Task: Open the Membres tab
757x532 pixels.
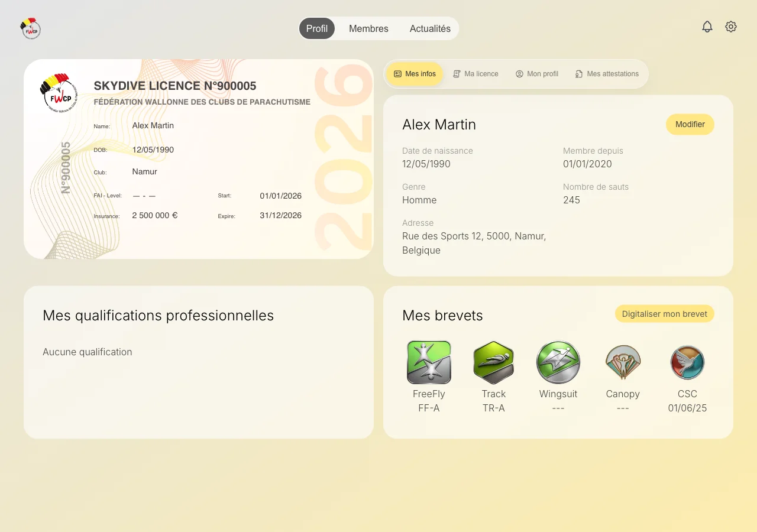Action: 368,28
